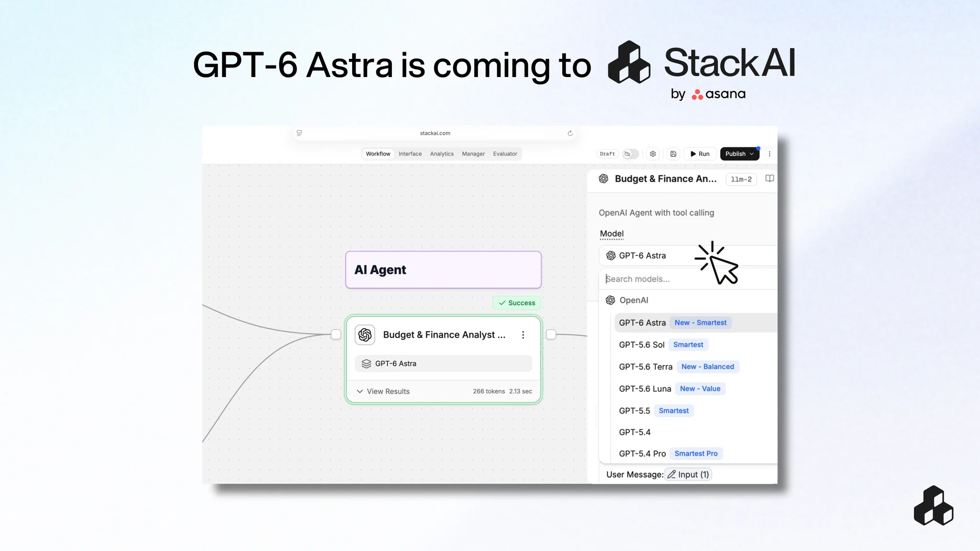The height and width of the screenshot is (551, 980).
Task: Run the workflow
Action: [700, 154]
